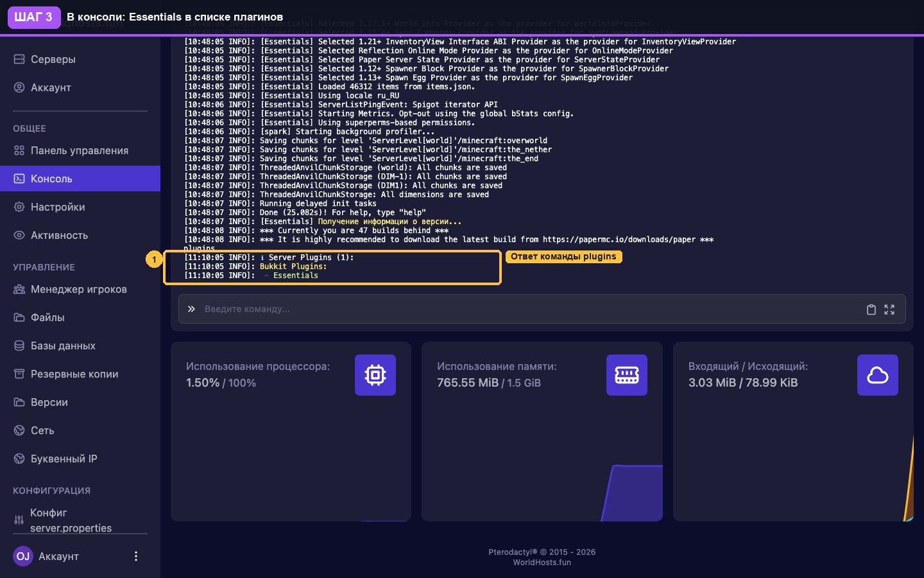Click the terminal icon for Консоль
The height and width of the screenshot is (578, 924).
pos(19,179)
